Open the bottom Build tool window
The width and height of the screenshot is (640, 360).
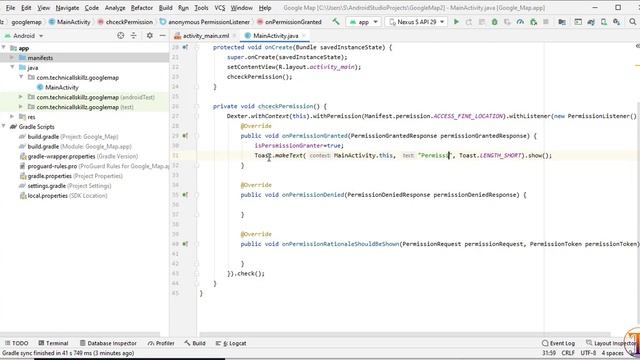pyautogui.click(x=195, y=343)
